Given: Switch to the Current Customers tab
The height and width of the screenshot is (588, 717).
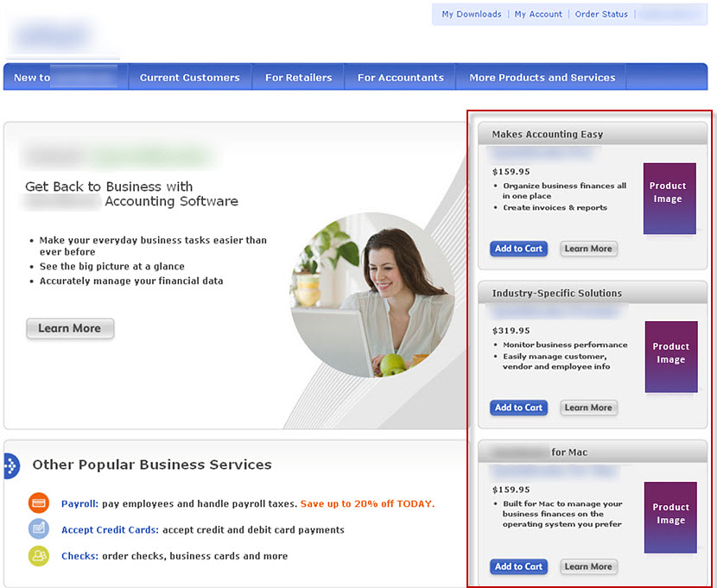Looking at the screenshot, I should [189, 77].
